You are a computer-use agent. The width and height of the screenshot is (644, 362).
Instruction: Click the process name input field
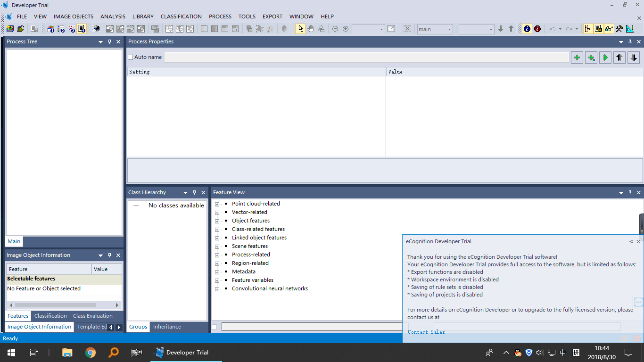pyautogui.click(x=366, y=57)
